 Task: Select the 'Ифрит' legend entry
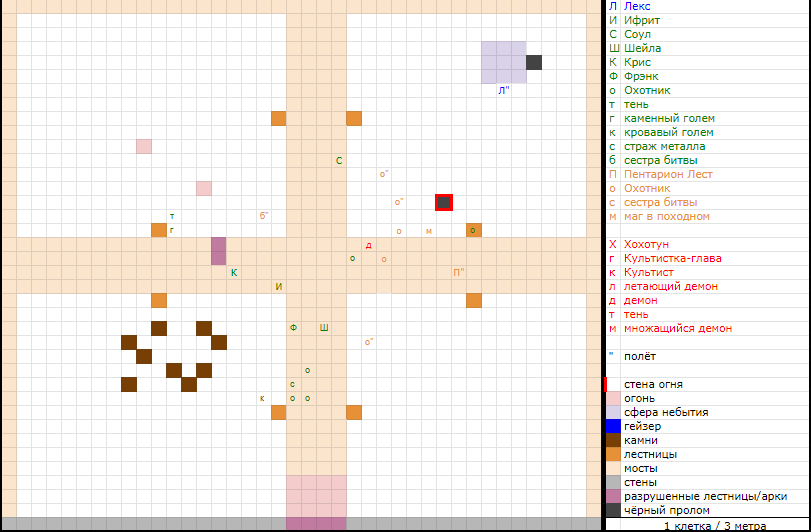click(642, 20)
